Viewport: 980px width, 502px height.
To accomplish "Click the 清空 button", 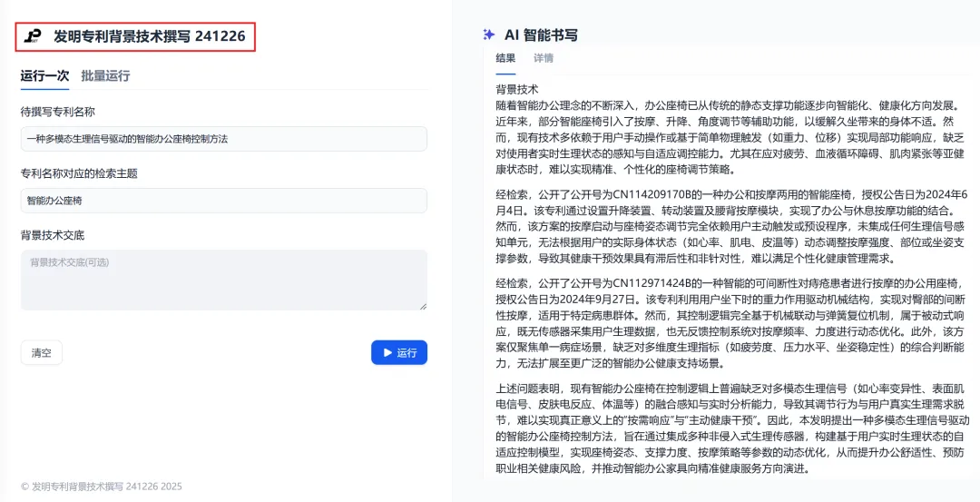I will (x=41, y=352).
